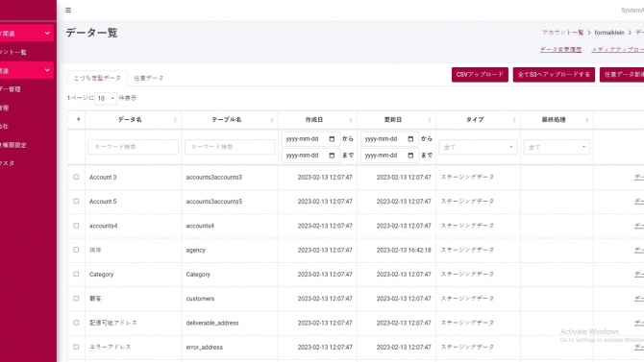Click the Account 3 data name cell
Viewport: 644px width, 362px height.
(x=103, y=178)
